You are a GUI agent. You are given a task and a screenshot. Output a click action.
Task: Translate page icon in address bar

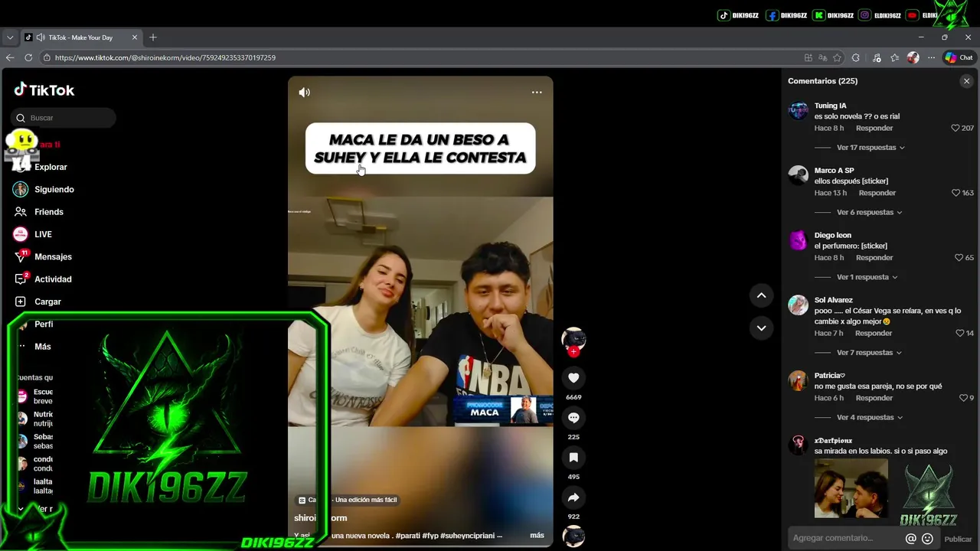823,57
